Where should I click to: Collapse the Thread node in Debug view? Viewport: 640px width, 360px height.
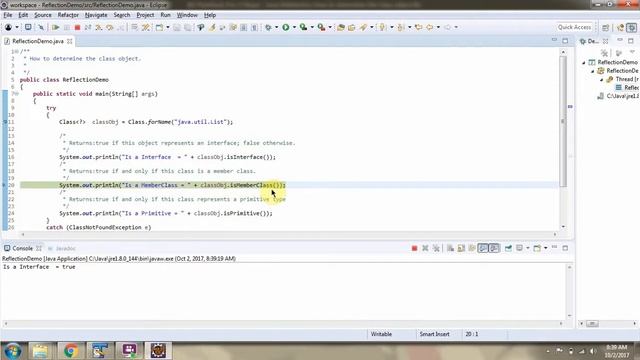(x=602, y=79)
